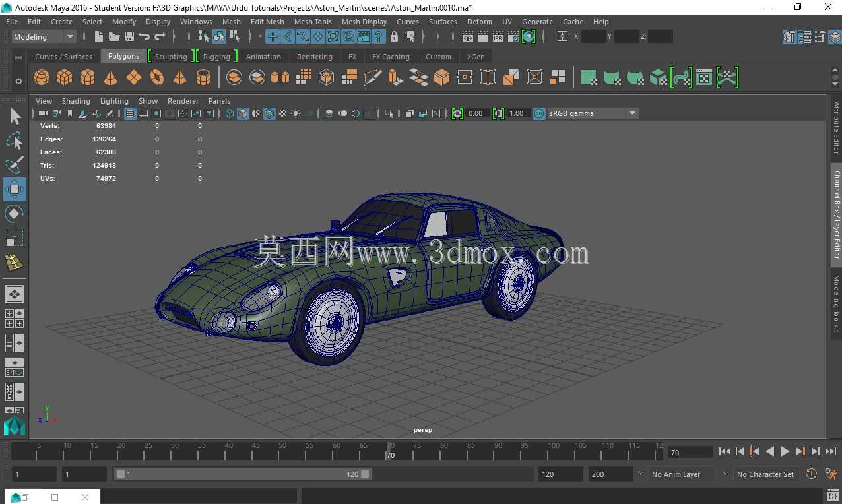
Task: Go to start of playback range
Action: click(725, 451)
